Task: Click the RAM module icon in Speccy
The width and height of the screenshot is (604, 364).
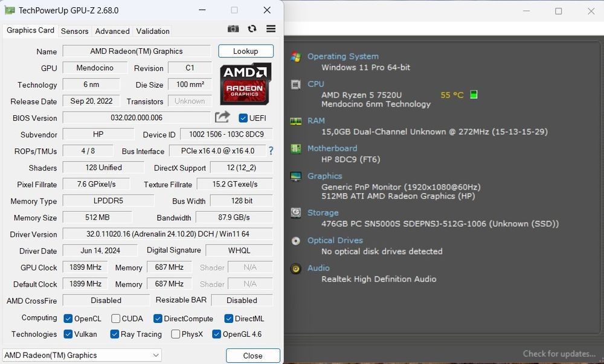Action: point(296,121)
